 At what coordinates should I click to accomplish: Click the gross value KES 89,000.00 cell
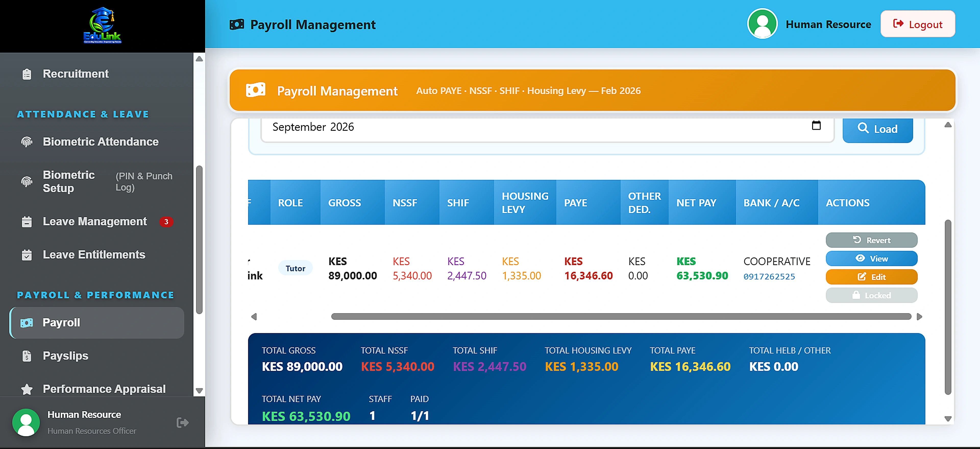pos(353,268)
